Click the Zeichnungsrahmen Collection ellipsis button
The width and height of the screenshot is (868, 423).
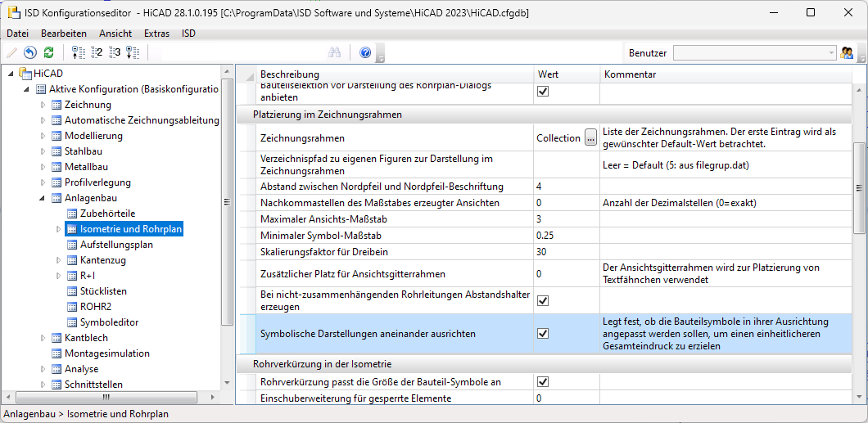click(x=591, y=138)
